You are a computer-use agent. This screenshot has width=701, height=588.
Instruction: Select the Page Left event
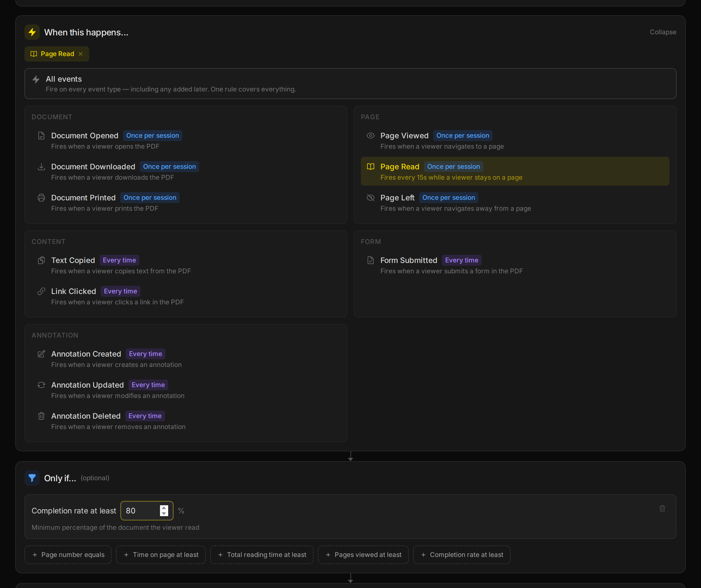[x=515, y=203]
